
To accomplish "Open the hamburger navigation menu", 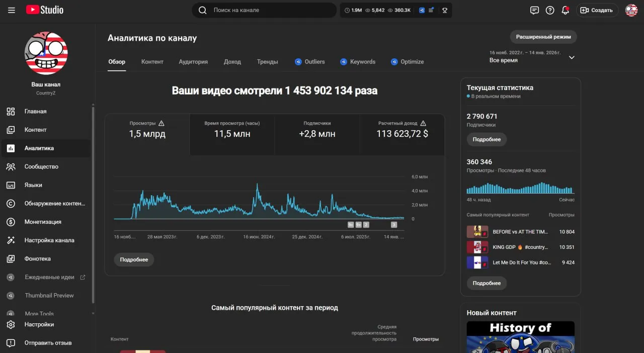I will pyautogui.click(x=12, y=10).
